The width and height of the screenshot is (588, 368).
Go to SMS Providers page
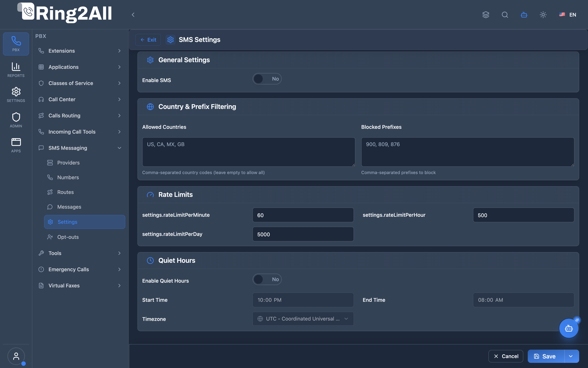[85, 163]
